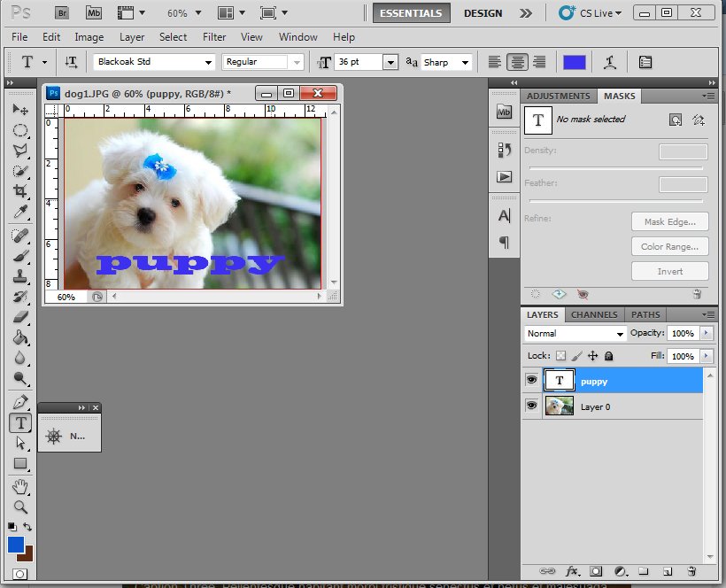Click the Invert button
The height and width of the screenshot is (588, 726).
(670, 271)
